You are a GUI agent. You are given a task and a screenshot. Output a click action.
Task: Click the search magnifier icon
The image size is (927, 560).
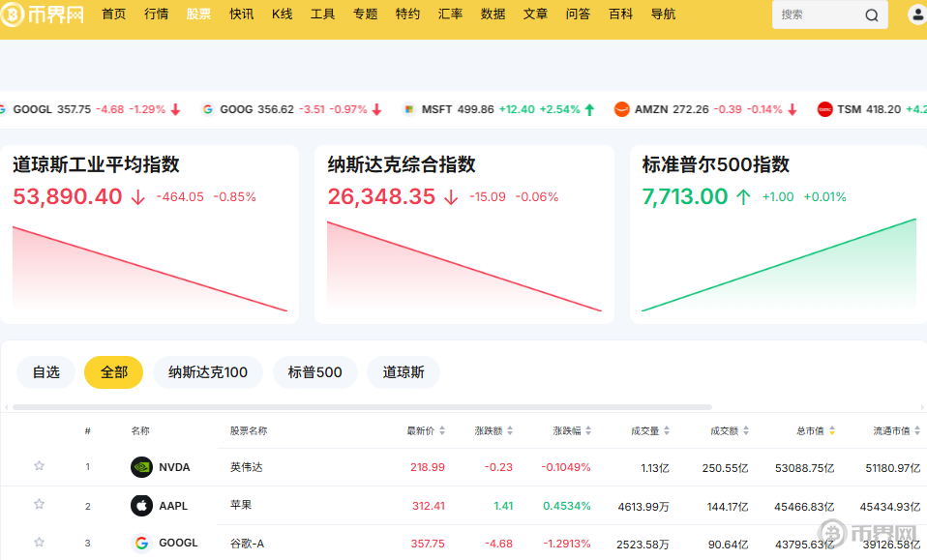pos(872,15)
